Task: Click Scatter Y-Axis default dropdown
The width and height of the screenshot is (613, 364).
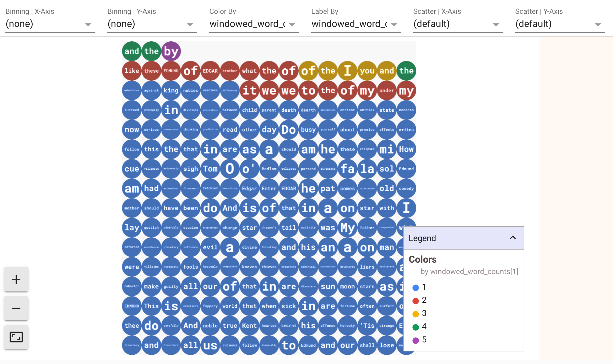Action: [x=559, y=24]
